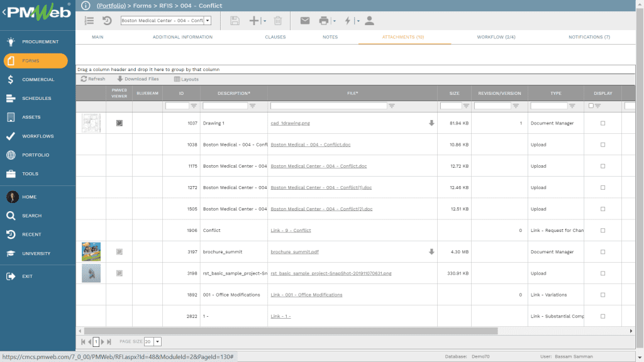Viewport: 644px width, 362px height.
Task: Open filter icon for Description column
Action: click(x=253, y=106)
